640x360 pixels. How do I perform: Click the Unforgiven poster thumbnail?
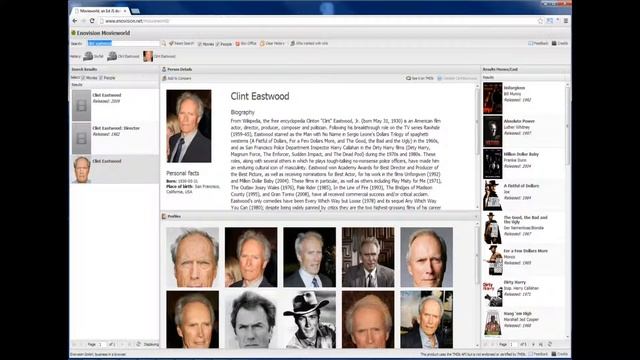point(493,98)
